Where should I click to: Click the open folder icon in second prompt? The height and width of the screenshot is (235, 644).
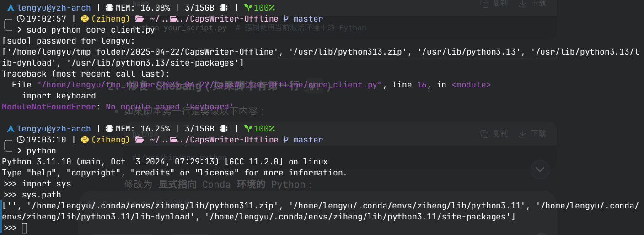tap(140, 140)
